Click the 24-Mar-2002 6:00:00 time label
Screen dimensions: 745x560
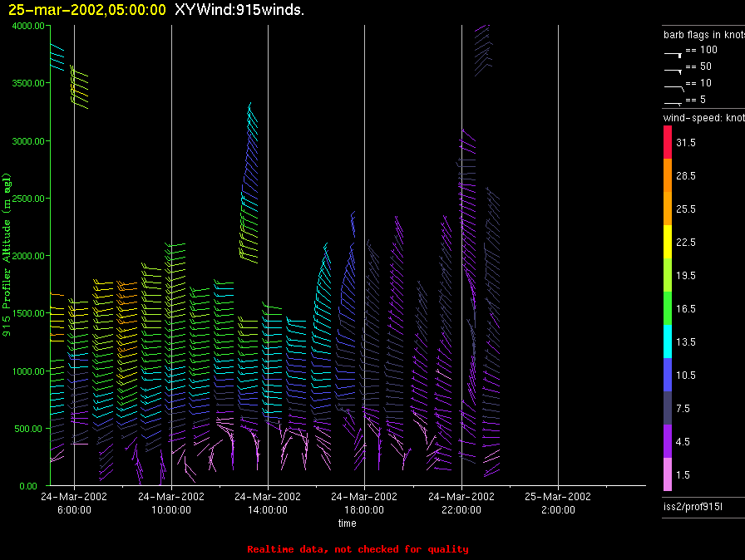click(x=74, y=502)
